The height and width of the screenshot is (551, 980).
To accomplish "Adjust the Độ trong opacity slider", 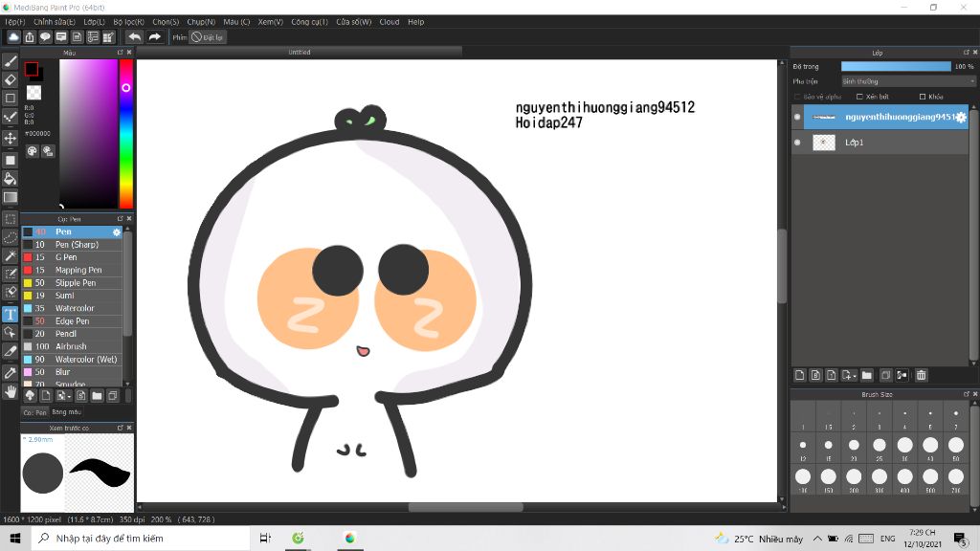I will [x=896, y=66].
